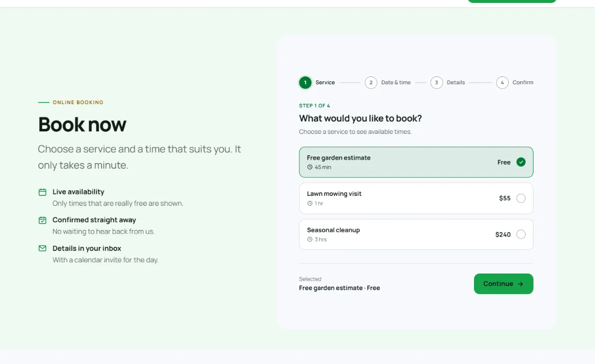Image resolution: width=595 pixels, height=364 pixels.
Task: Click the Book now heading
Action: tap(82, 124)
